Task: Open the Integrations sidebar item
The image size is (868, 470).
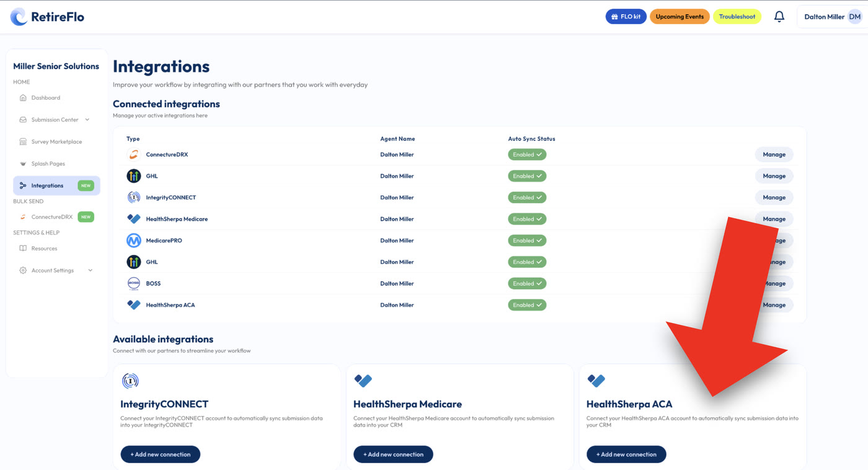Action: tap(56, 185)
